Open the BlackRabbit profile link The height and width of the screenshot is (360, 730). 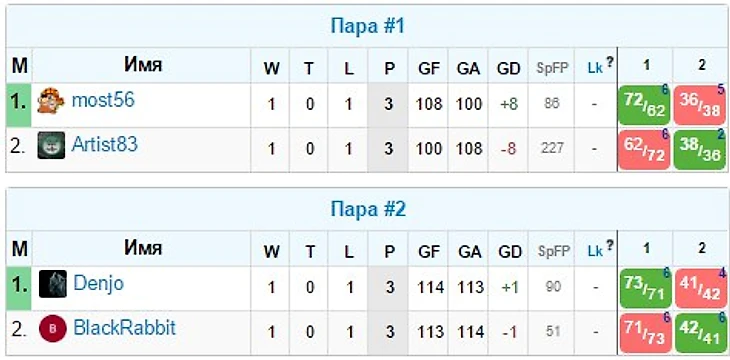click(x=125, y=328)
